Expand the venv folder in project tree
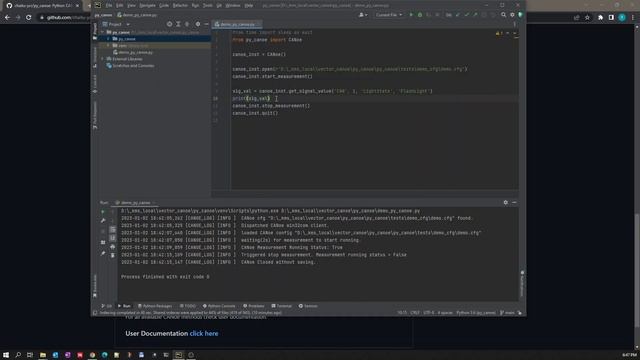This screenshot has height=360, width=640. (x=109, y=45)
